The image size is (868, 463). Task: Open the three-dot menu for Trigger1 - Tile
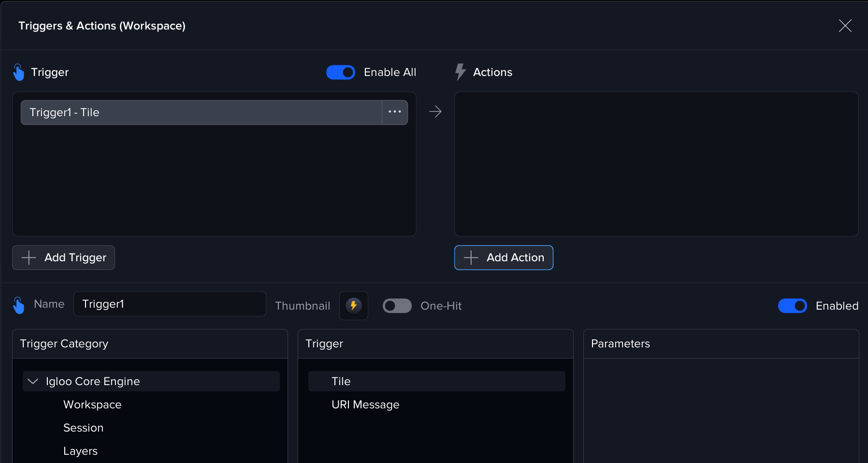click(x=394, y=112)
